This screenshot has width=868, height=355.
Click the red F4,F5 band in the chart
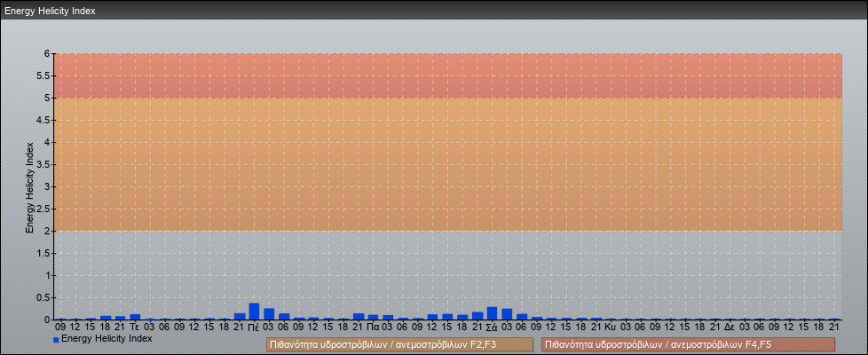point(448,75)
